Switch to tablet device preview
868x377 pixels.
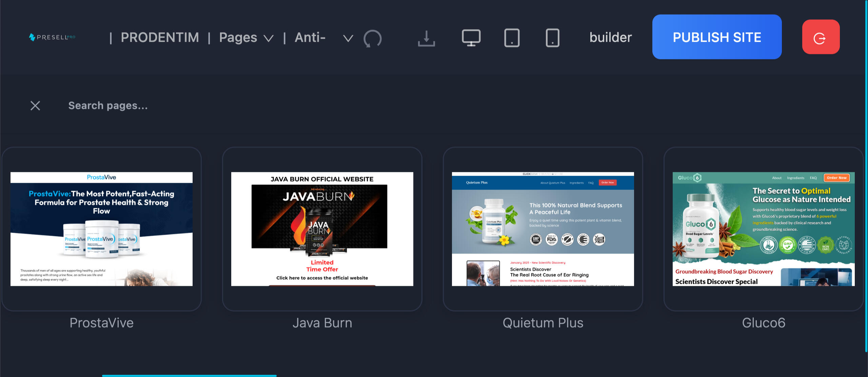pyautogui.click(x=512, y=38)
